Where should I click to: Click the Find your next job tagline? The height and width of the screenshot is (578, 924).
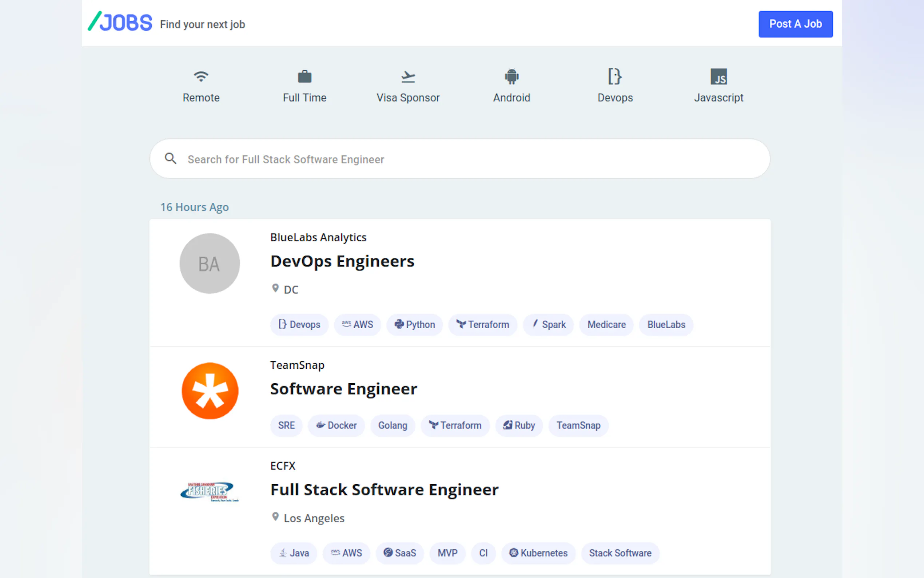click(203, 24)
